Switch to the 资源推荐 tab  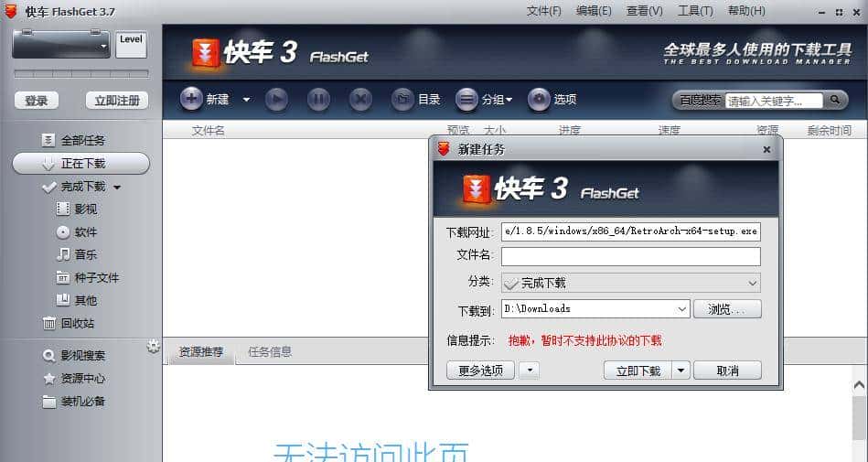tap(201, 352)
